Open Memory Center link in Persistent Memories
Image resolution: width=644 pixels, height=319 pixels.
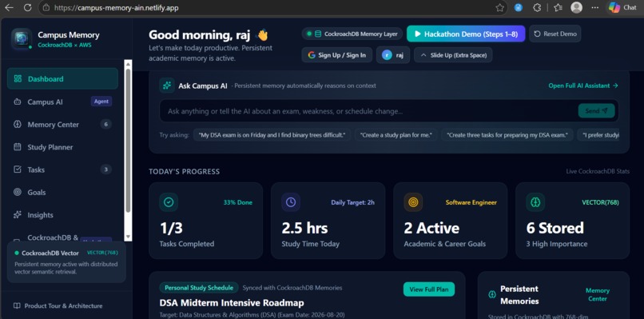tap(598, 294)
